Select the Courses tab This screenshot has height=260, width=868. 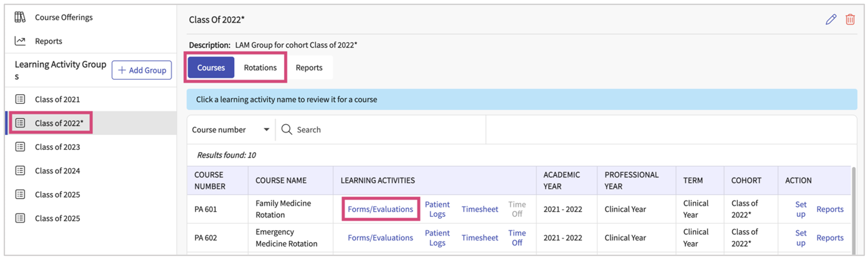(x=211, y=68)
